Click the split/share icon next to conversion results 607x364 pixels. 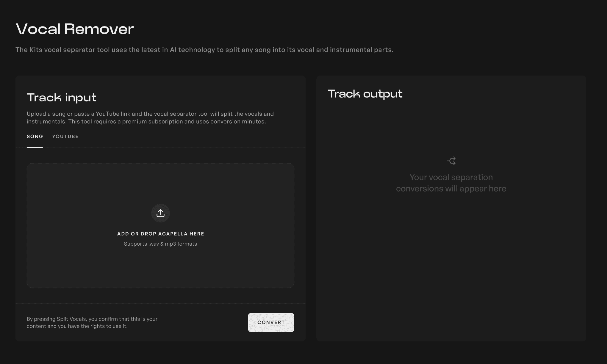pyautogui.click(x=451, y=160)
